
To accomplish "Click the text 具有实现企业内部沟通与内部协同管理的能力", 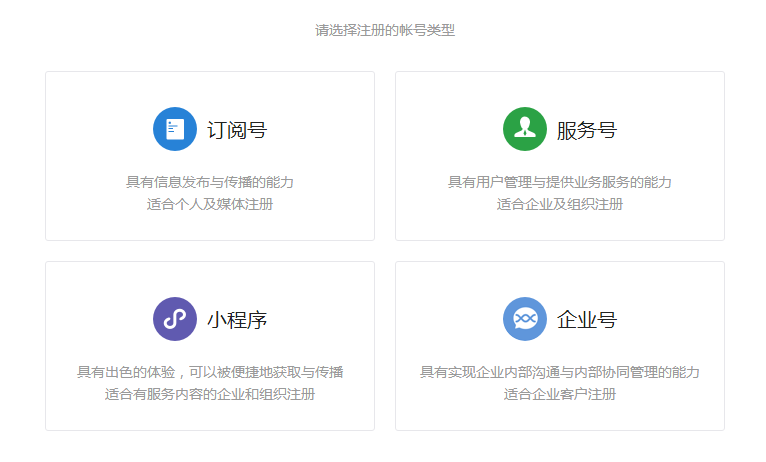I will 560,372.
